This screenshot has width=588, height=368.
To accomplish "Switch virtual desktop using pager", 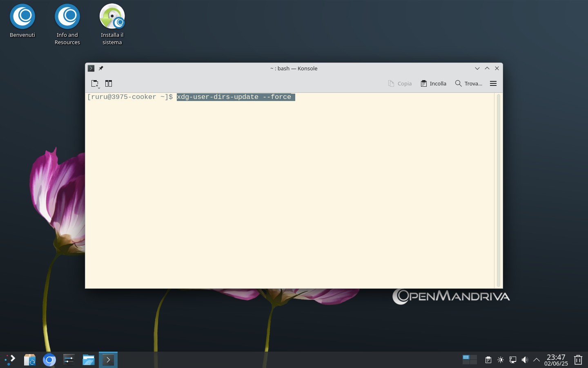I will point(470,360).
